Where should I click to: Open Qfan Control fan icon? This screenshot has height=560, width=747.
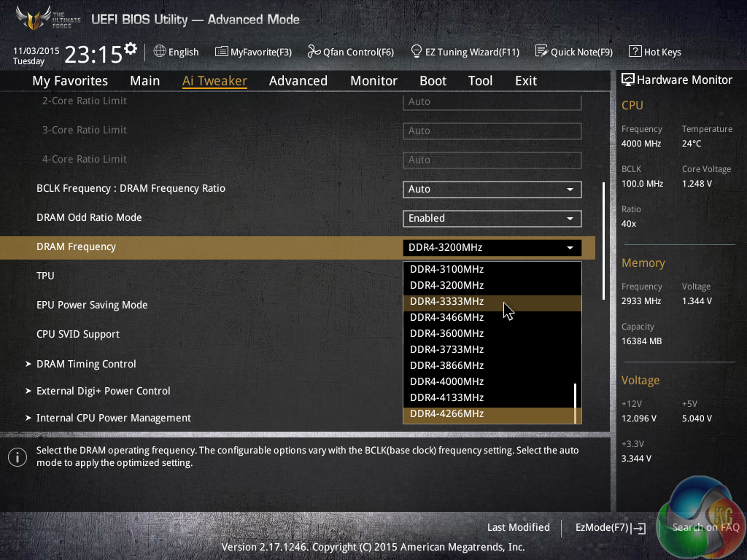314,52
